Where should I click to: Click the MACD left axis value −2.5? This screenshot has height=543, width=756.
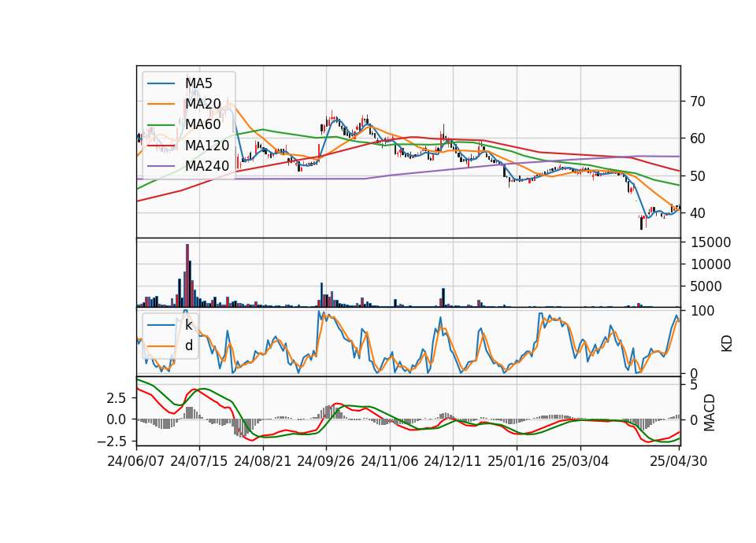pos(112,441)
